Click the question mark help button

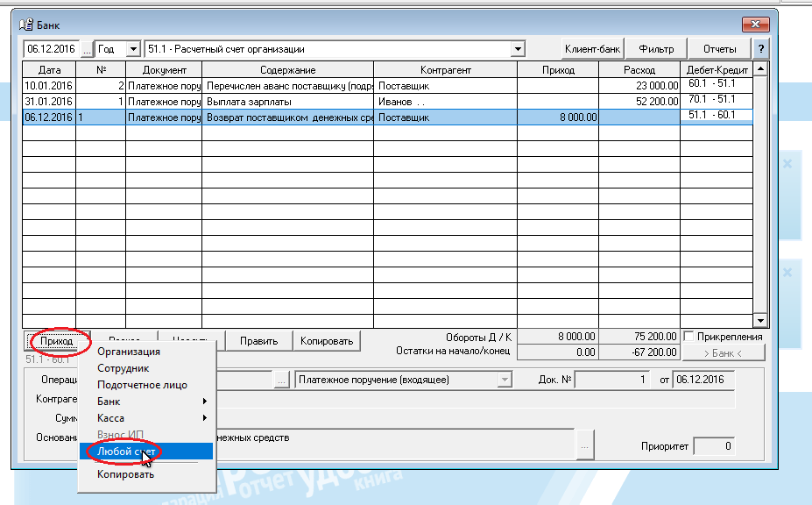click(761, 49)
